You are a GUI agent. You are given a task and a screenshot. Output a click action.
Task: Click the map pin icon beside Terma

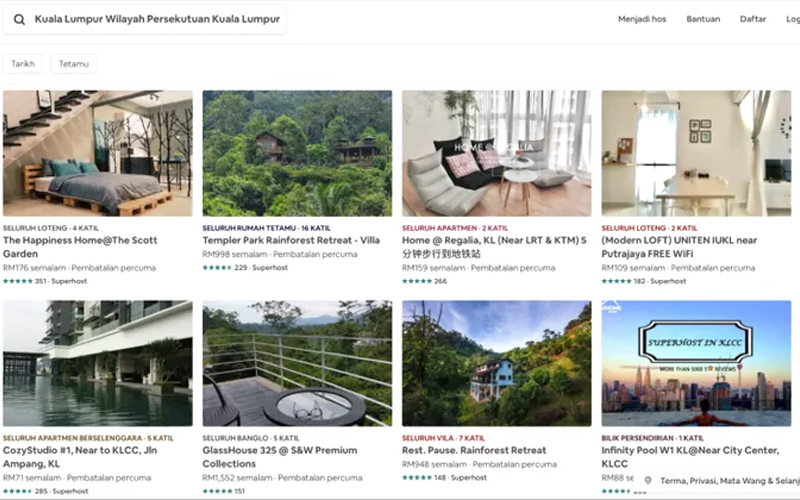(648, 481)
